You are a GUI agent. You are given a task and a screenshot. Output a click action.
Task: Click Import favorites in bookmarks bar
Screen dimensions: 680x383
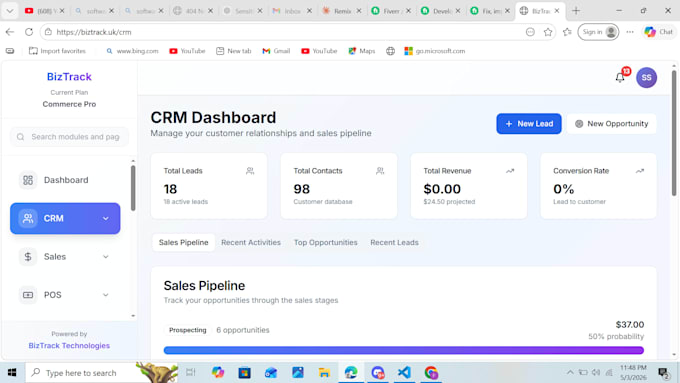tap(57, 51)
